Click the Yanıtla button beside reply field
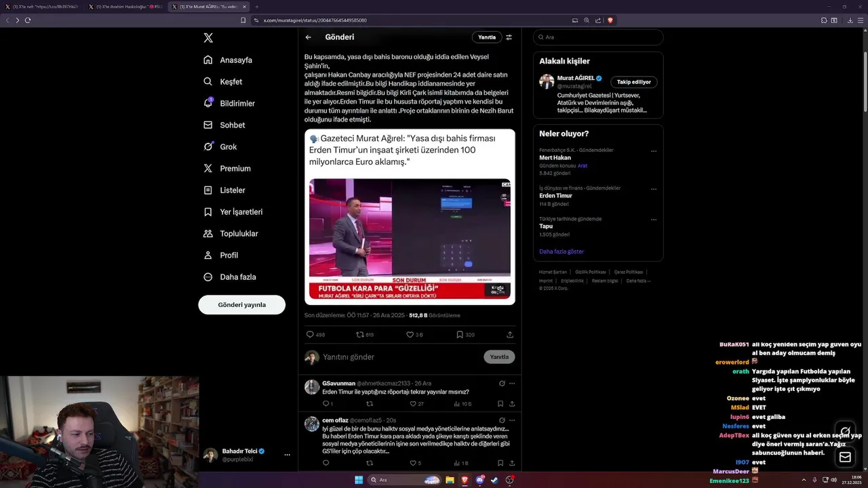868x488 pixels. pos(499,357)
